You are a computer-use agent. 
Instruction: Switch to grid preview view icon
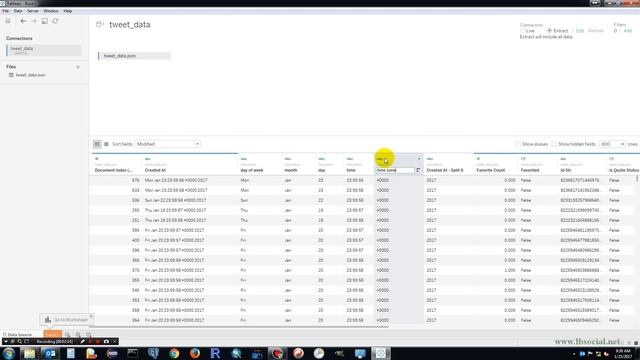(97, 144)
